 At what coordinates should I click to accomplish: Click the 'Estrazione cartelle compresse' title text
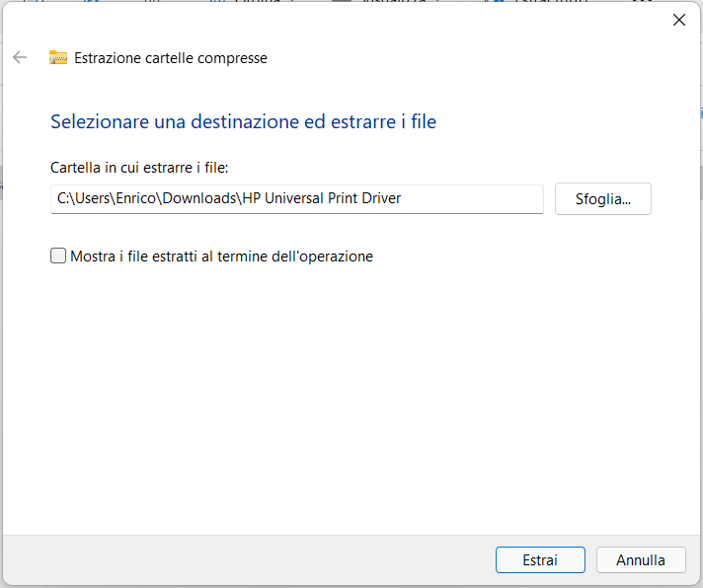(171, 58)
